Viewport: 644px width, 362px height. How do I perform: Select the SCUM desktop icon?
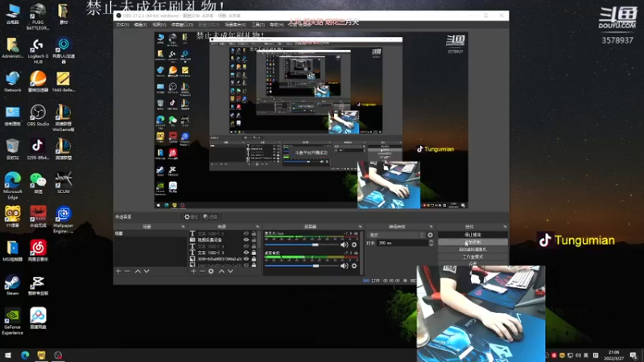click(x=64, y=183)
